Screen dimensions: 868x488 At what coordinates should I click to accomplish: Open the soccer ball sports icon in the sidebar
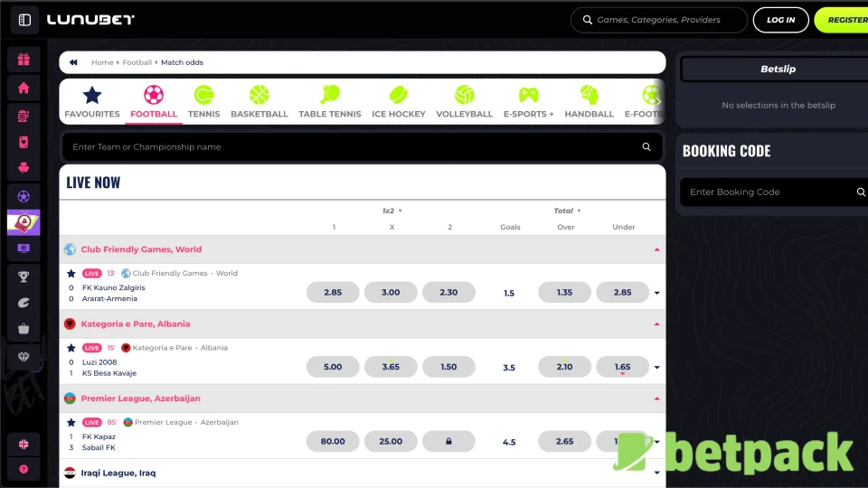24,196
